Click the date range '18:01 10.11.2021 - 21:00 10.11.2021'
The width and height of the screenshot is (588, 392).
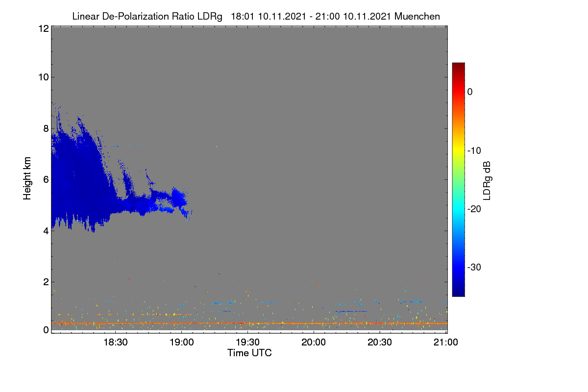310,17
